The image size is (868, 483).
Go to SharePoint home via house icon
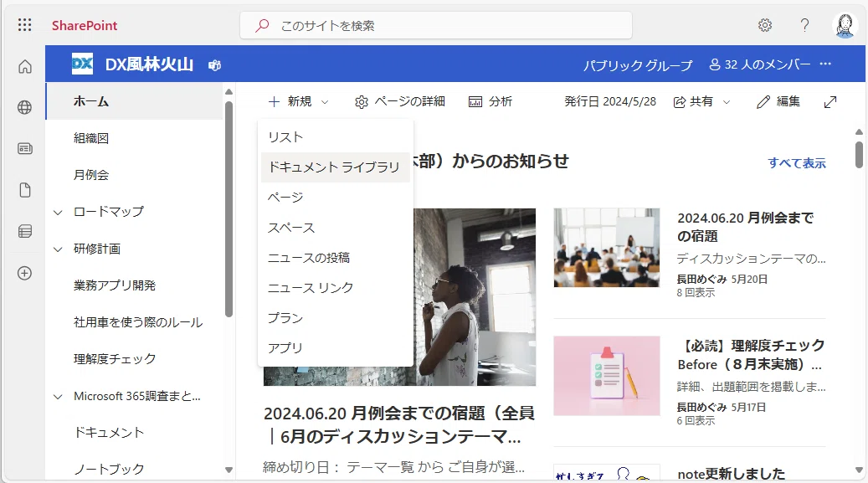[x=25, y=66]
